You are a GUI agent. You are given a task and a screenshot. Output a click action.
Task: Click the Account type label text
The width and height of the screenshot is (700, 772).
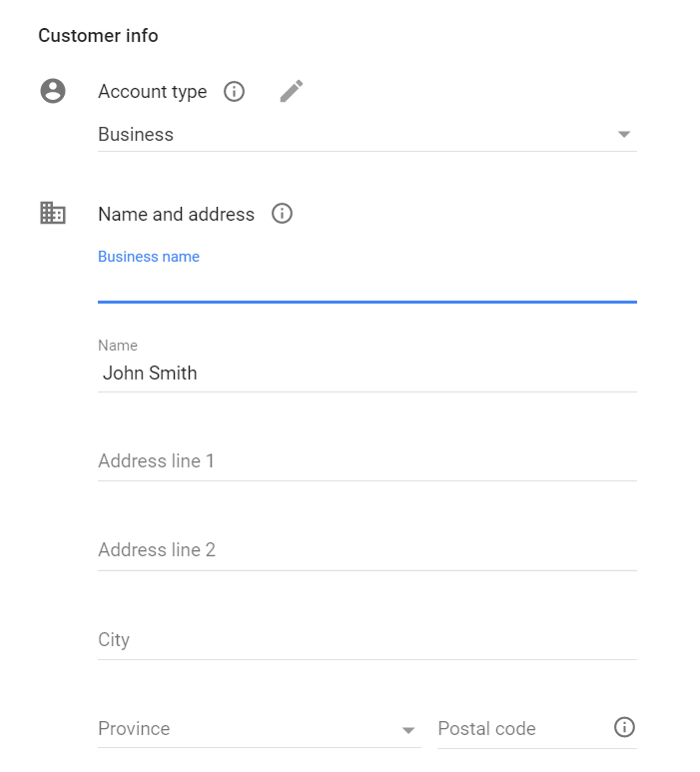click(153, 92)
